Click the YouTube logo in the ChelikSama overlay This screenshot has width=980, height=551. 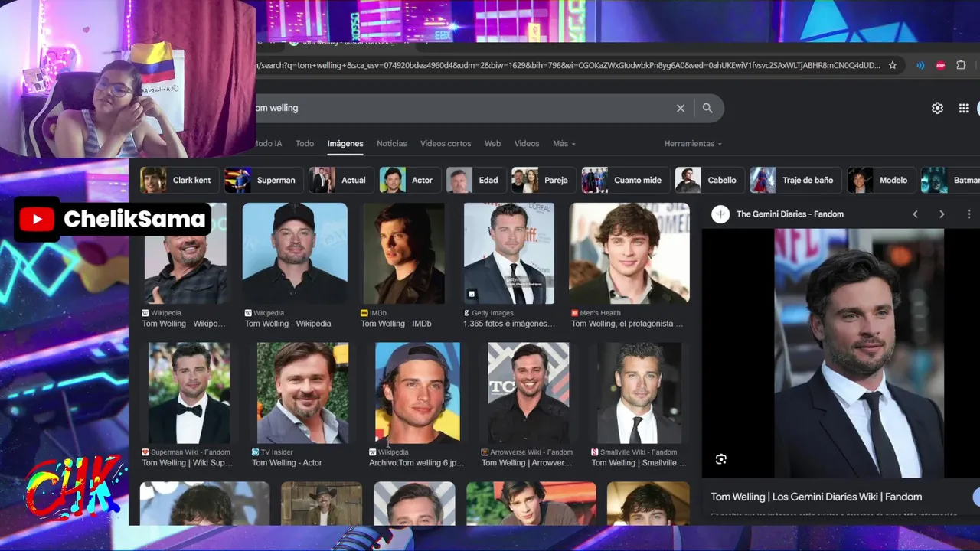coord(37,220)
